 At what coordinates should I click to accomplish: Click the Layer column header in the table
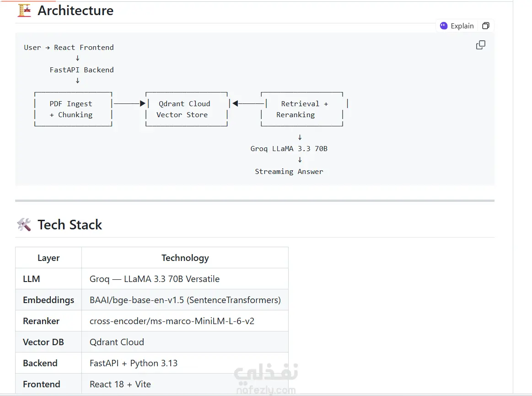point(48,258)
